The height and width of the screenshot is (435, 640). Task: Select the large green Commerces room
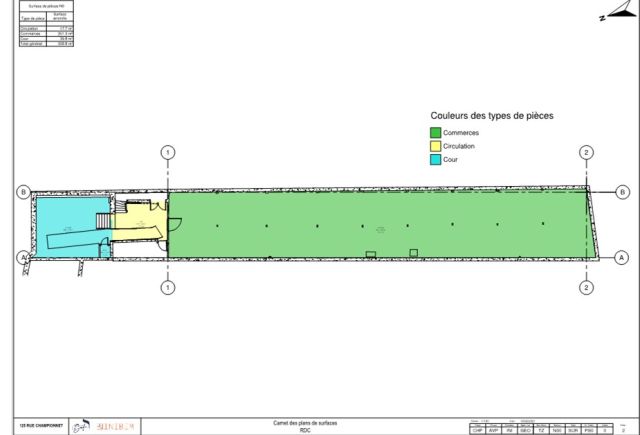pyautogui.click(x=380, y=225)
